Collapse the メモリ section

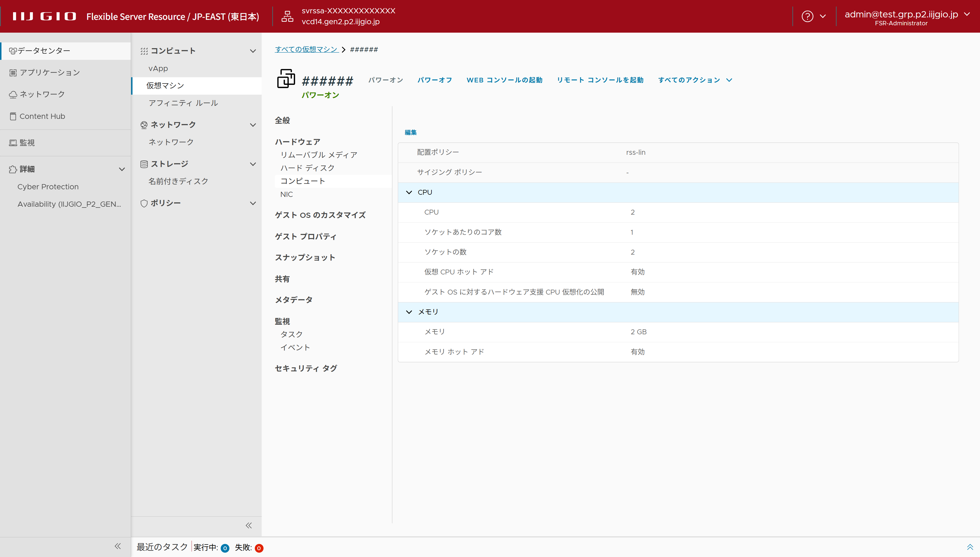tap(409, 312)
